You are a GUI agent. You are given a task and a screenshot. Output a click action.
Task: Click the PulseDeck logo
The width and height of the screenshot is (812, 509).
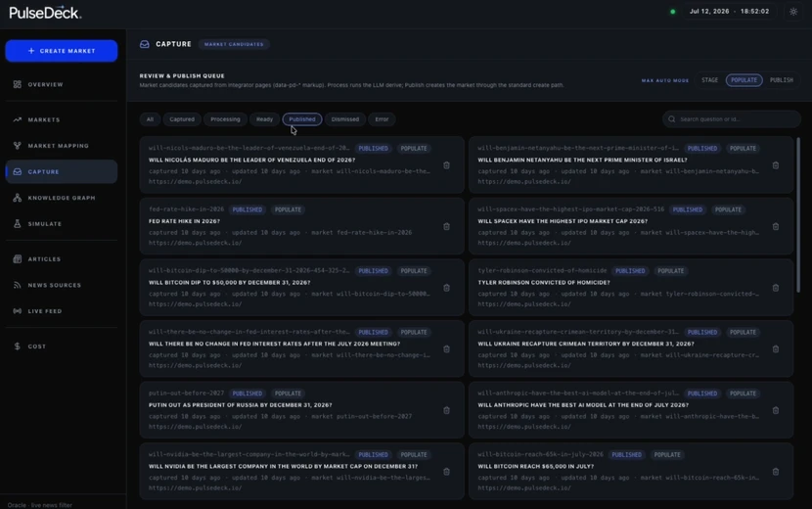(45, 13)
